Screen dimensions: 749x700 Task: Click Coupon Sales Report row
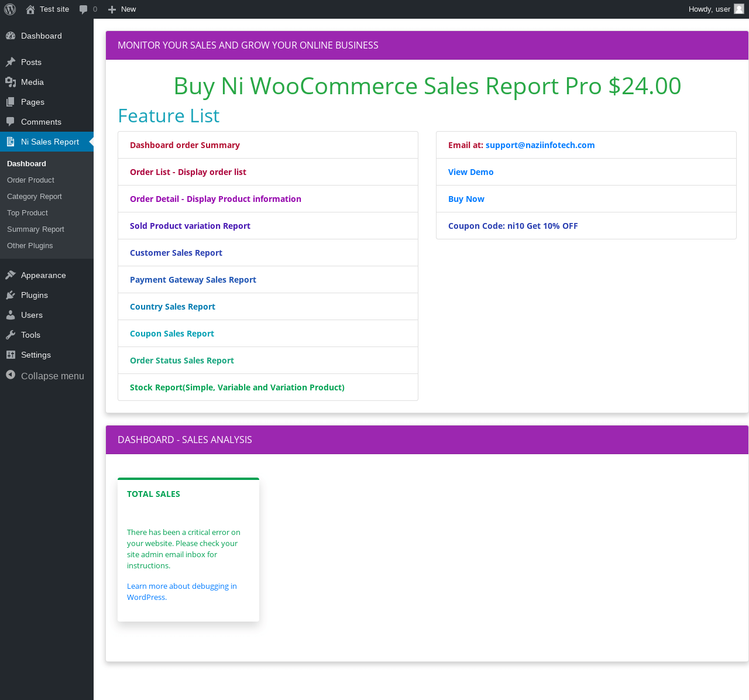tap(268, 334)
